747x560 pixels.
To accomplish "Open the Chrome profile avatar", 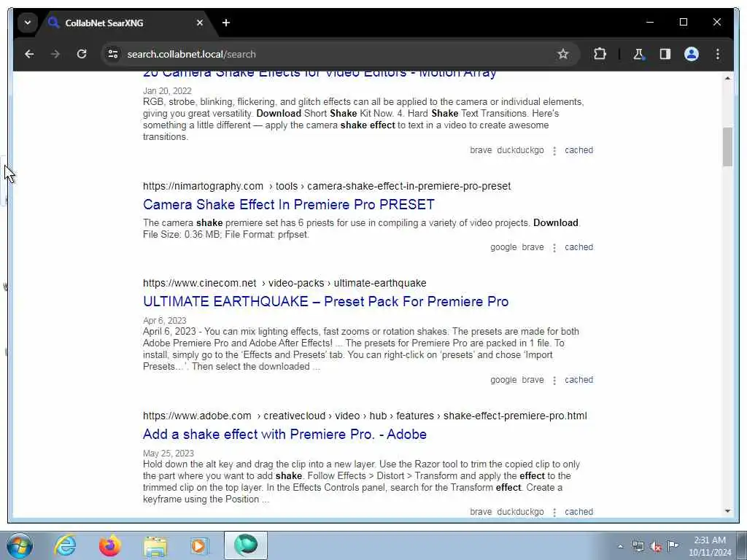I will coord(692,54).
